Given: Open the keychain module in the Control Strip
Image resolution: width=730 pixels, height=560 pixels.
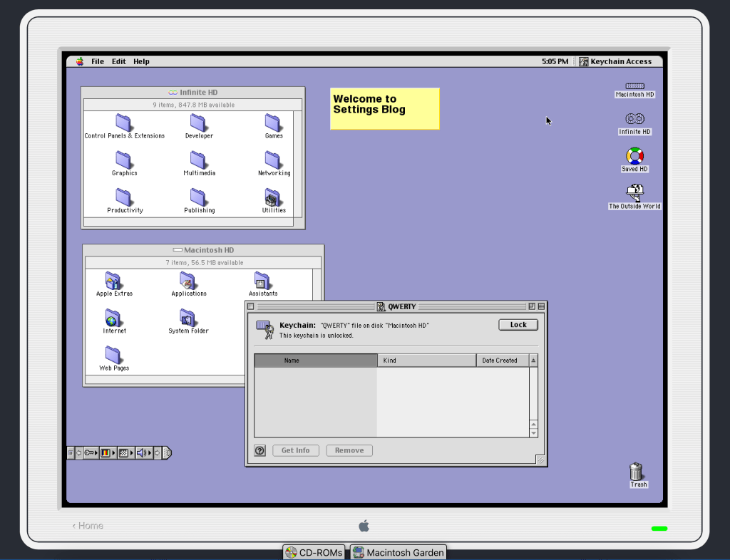Looking at the screenshot, I should point(91,452).
